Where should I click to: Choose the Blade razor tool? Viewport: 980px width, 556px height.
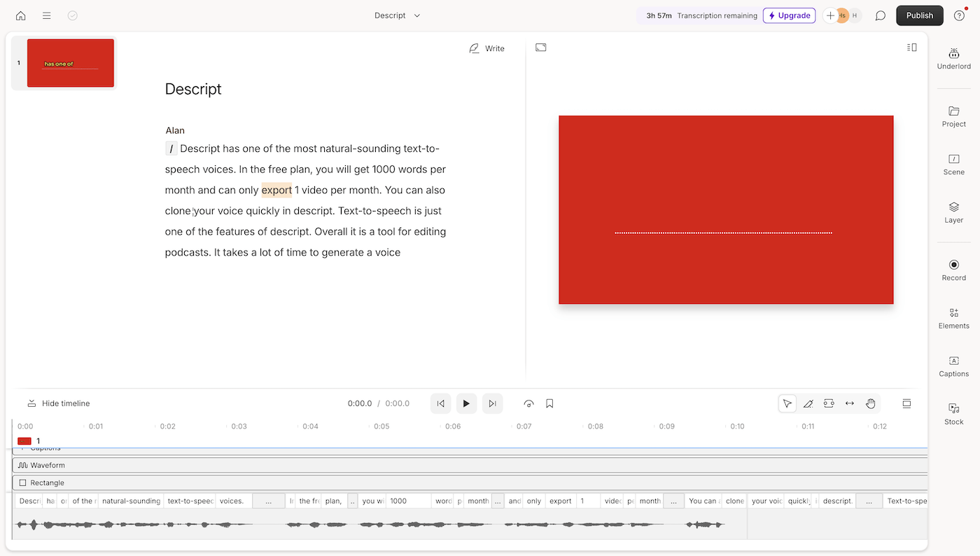tap(808, 403)
